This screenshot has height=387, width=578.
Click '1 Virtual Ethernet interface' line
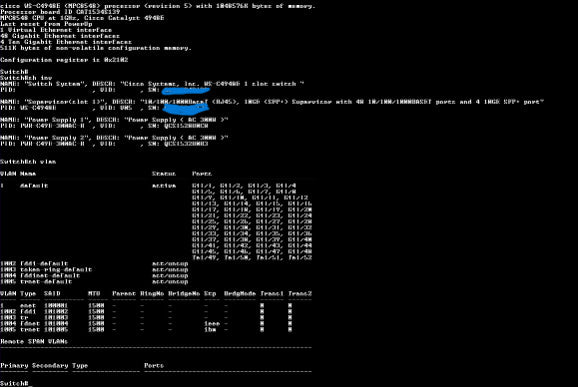(x=56, y=30)
